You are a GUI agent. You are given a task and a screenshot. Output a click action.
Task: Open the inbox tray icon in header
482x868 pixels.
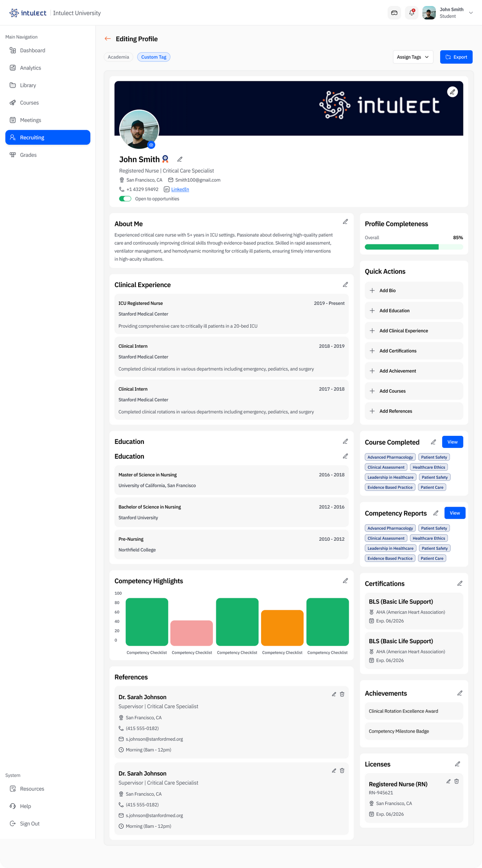394,13
